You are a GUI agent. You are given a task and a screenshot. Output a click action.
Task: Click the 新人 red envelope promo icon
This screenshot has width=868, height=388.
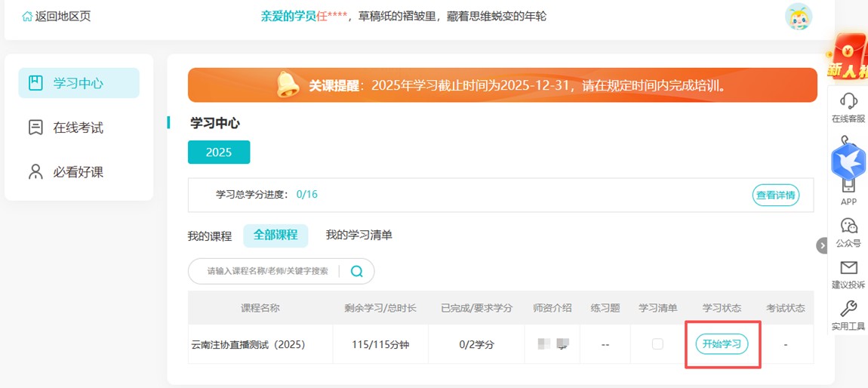click(x=847, y=57)
